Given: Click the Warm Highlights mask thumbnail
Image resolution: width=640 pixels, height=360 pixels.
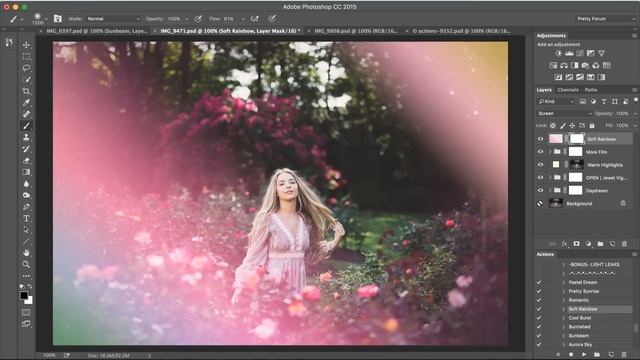Looking at the screenshot, I should (576, 165).
